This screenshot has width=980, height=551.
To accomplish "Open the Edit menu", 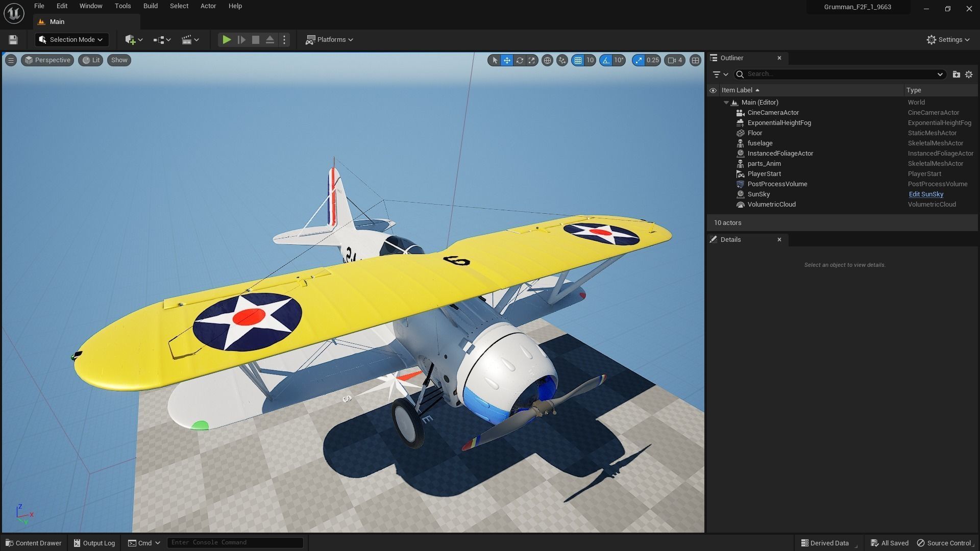I will (62, 6).
